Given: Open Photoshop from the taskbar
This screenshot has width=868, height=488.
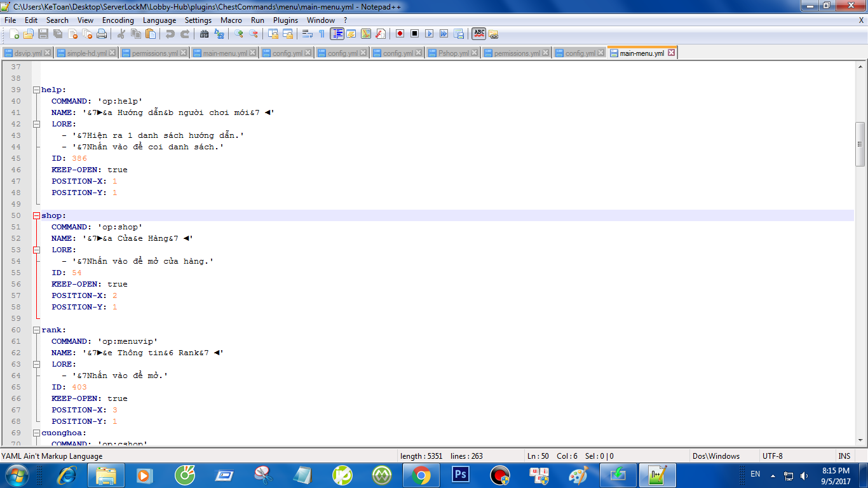Looking at the screenshot, I should coord(460,475).
